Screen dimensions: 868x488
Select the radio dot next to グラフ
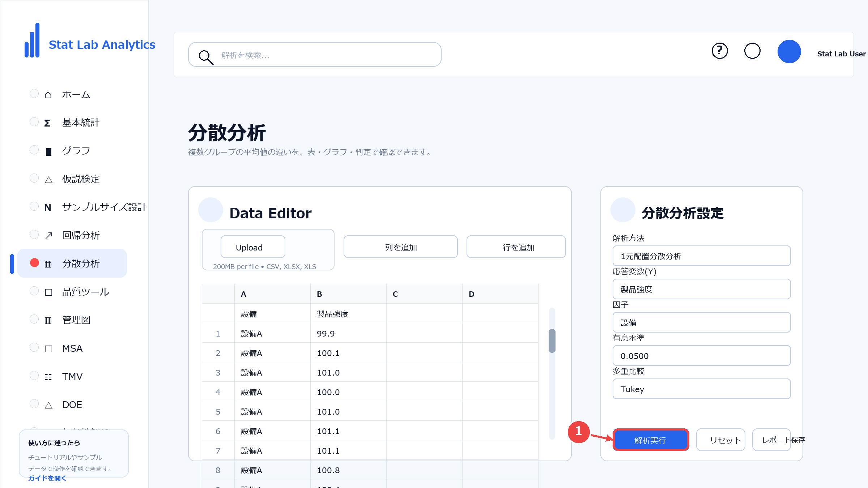pyautogui.click(x=34, y=150)
